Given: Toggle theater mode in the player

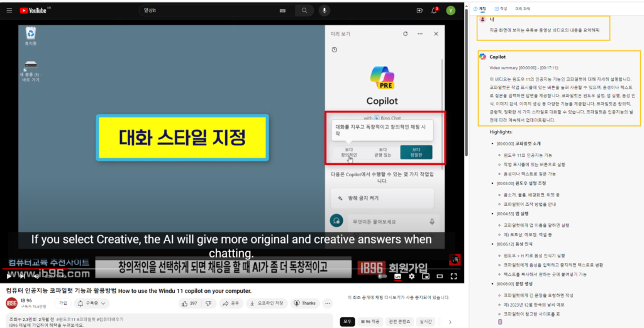Looking at the screenshot, I should pos(440,276).
